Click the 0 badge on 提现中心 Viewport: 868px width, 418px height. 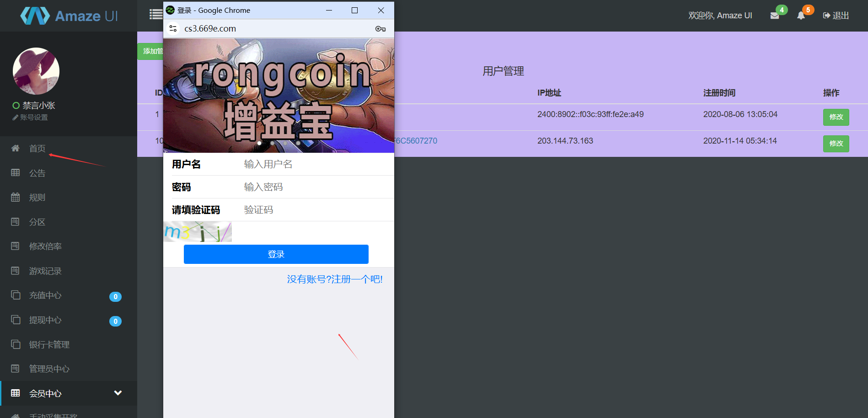(115, 322)
